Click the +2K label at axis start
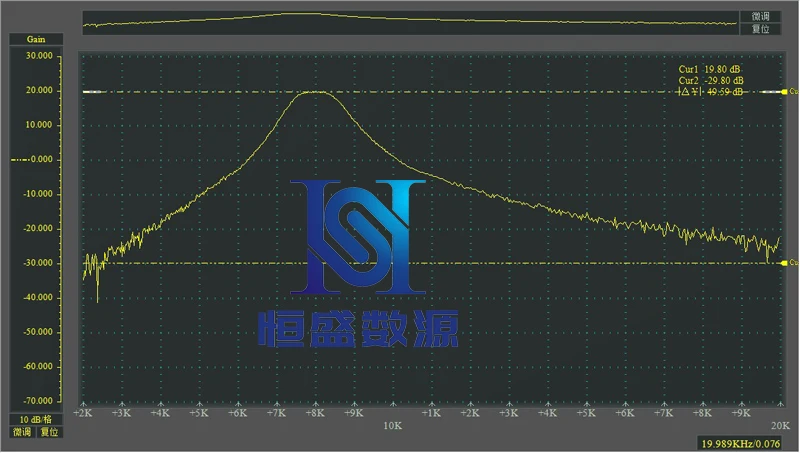Viewport: 800px width, 453px height. [83, 413]
